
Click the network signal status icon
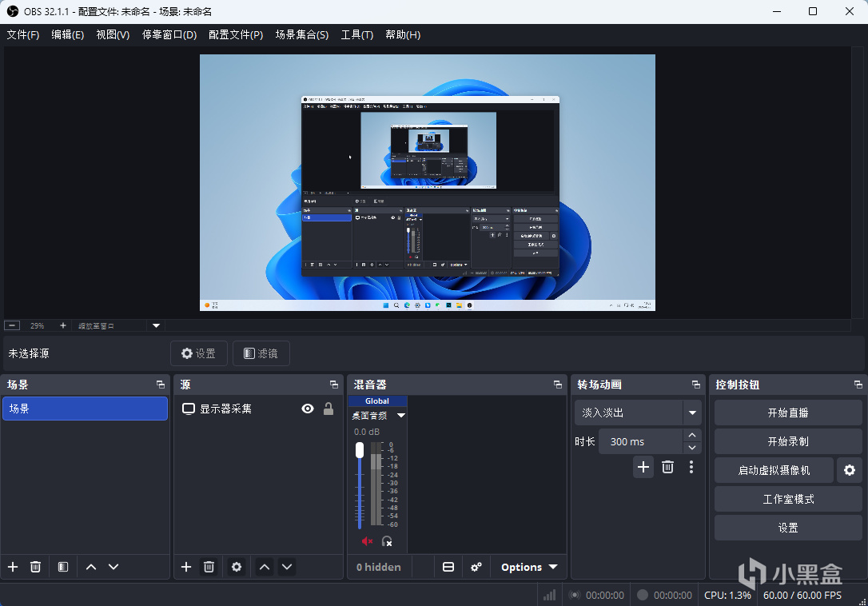coord(549,596)
